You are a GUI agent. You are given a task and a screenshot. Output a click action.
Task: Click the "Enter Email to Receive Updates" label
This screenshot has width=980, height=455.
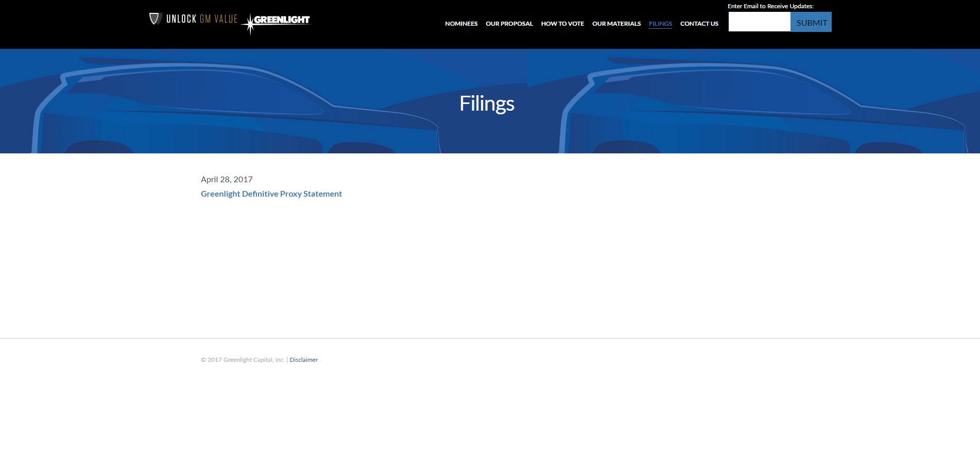tap(770, 6)
